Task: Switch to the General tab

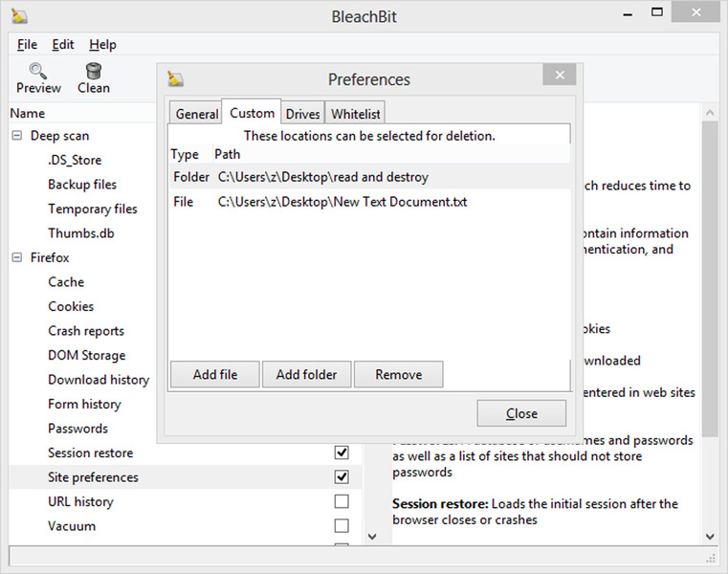Action: pos(196,113)
